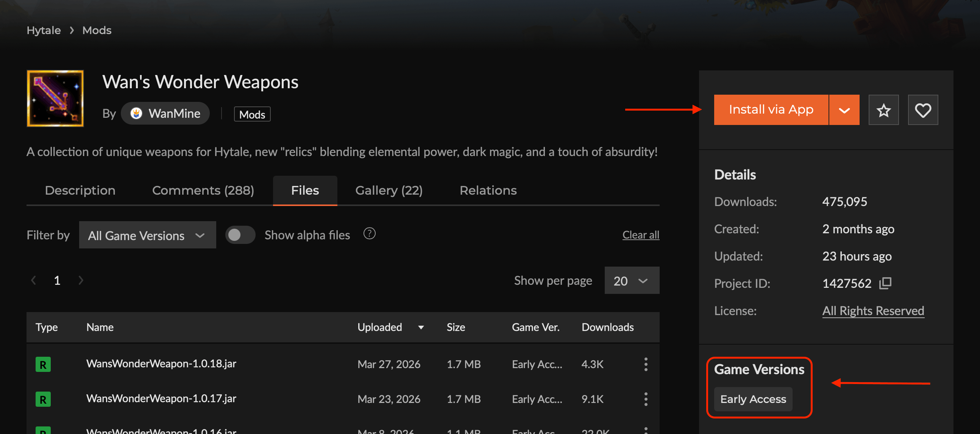Switch to the Description tab
The width and height of the screenshot is (980, 434).
click(80, 190)
